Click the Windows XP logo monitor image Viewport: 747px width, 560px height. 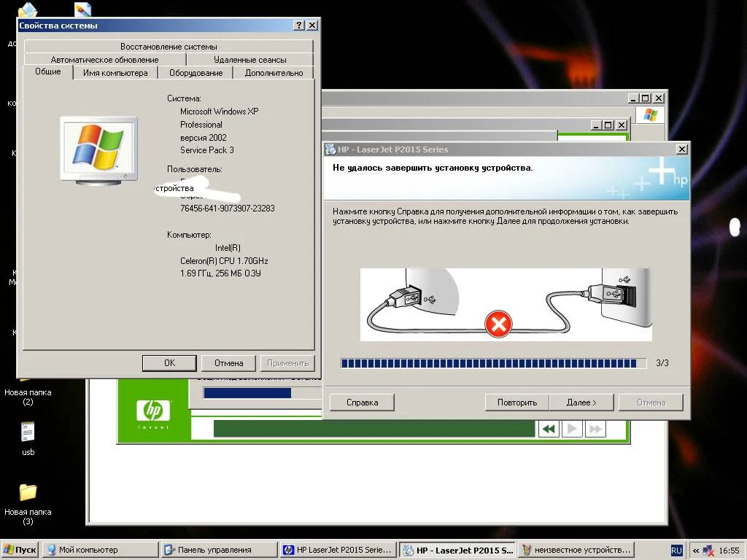[98, 149]
